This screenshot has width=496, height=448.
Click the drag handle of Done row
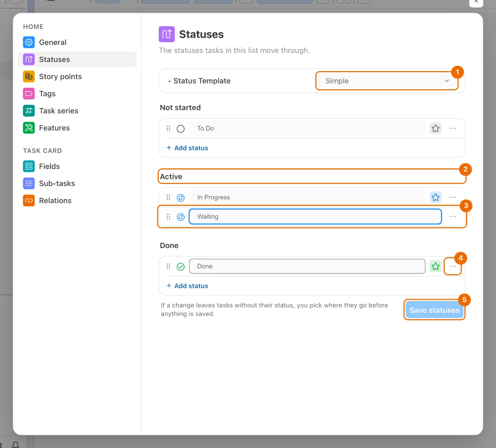pyautogui.click(x=168, y=266)
